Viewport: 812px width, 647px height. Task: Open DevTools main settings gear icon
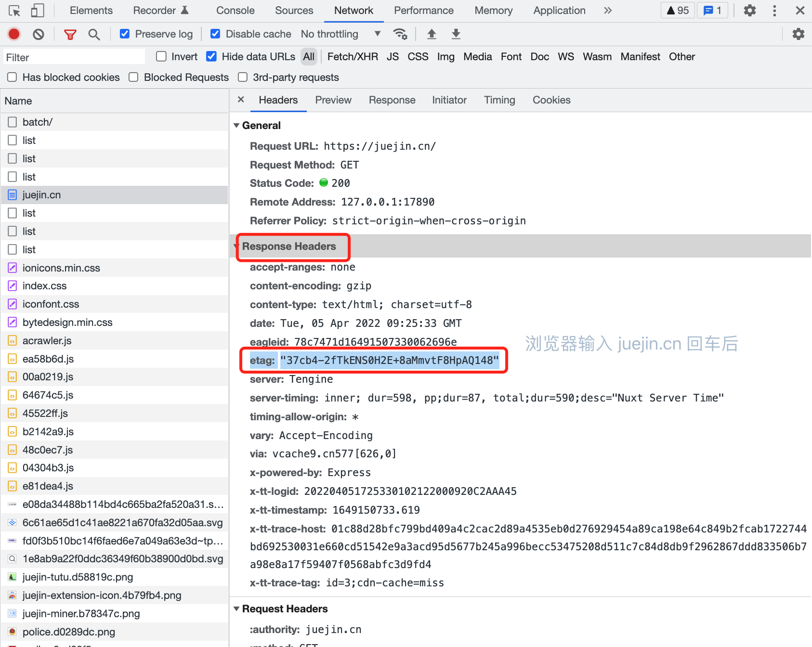point(749,11)
